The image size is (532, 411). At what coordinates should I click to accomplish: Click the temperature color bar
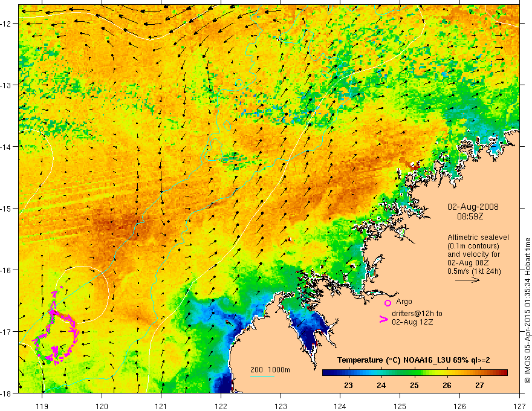(415, 372)
